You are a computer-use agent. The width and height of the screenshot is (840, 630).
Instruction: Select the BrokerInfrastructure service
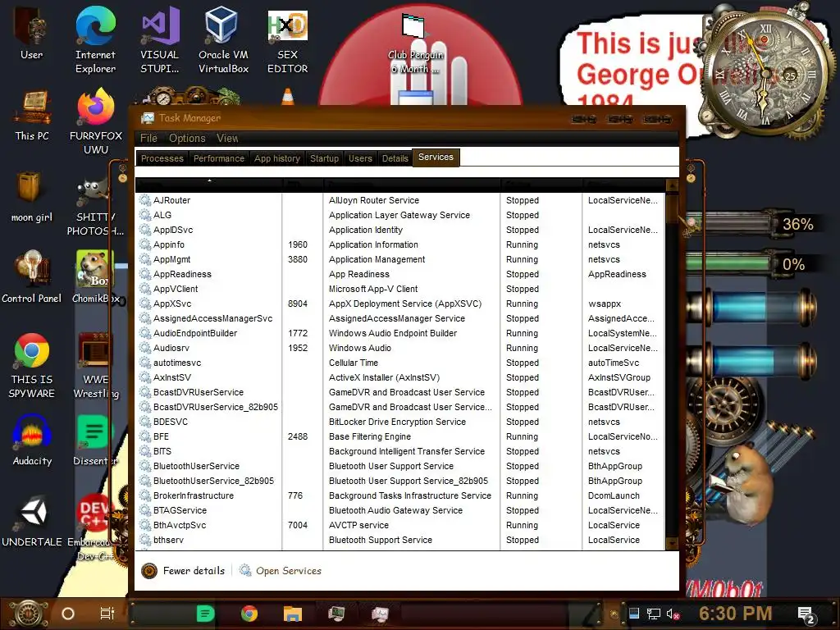coord(399,495)
